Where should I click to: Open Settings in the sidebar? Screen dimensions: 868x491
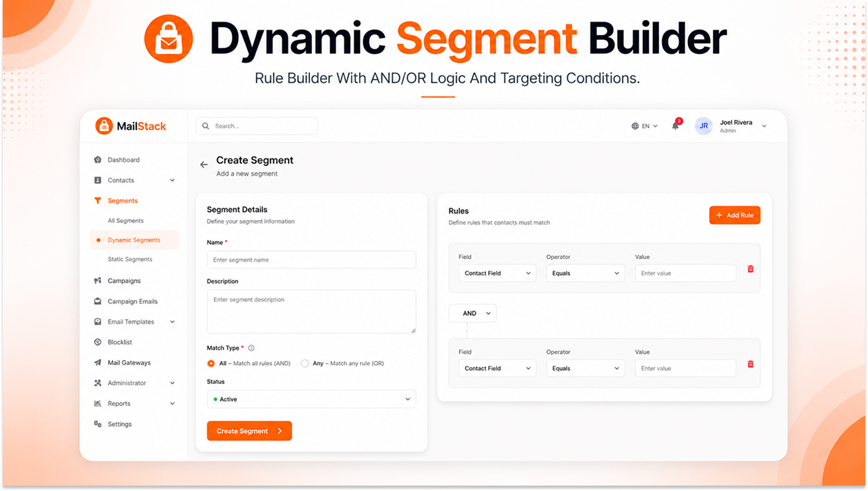point(119,424)
